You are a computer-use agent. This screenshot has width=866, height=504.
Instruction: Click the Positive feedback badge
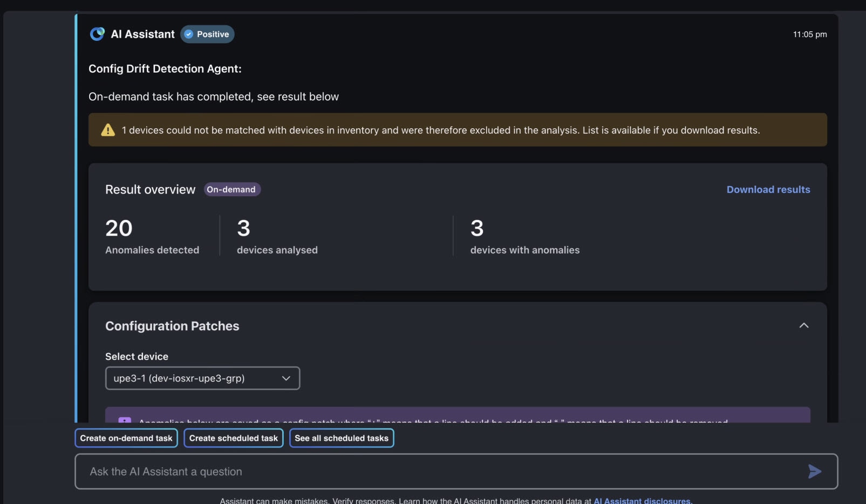207,34
